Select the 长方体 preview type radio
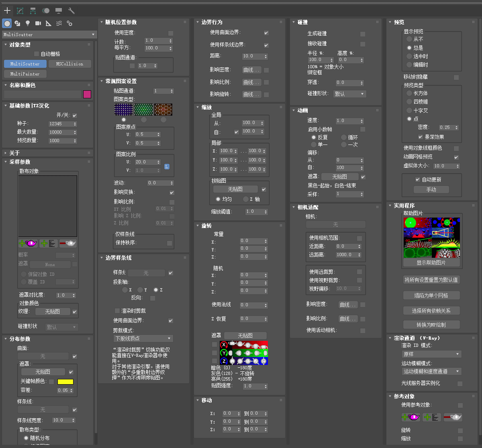 click(409, 93)
